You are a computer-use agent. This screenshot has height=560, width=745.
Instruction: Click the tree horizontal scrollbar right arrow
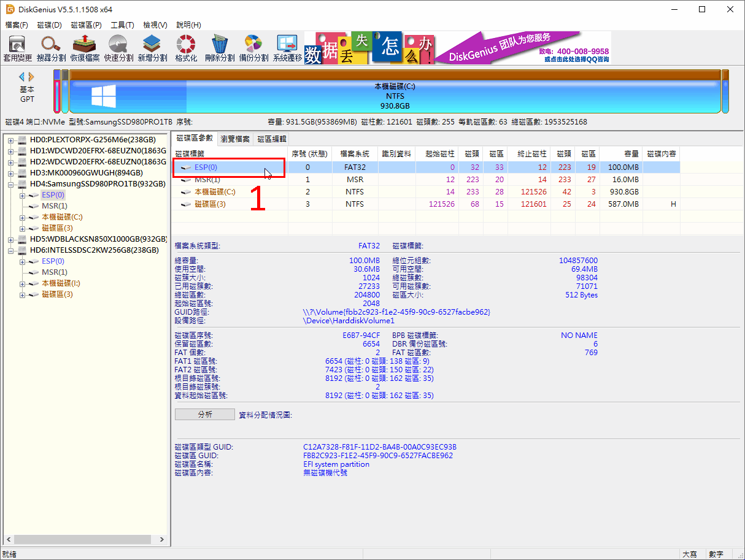(x=162, y=540)
